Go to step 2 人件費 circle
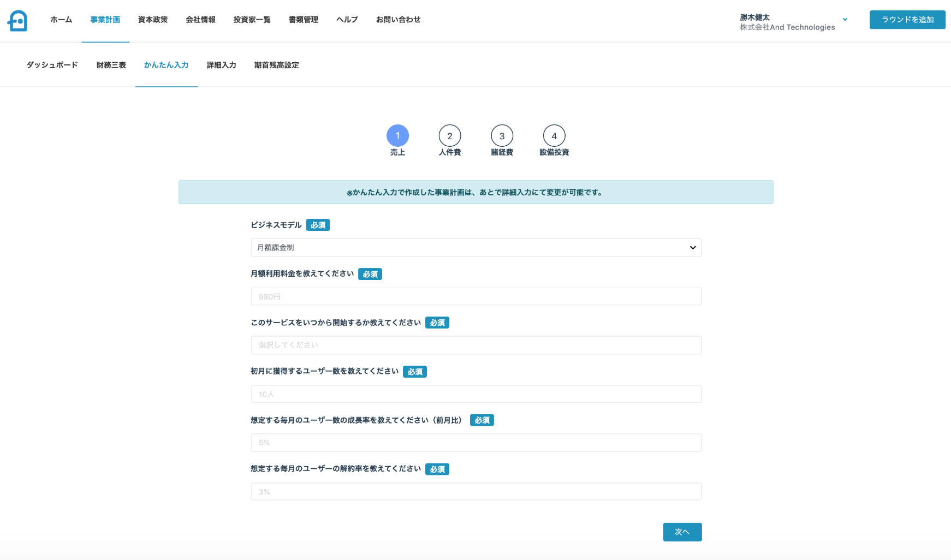This screenshot has width=951, height=560. (x=450, y=136)
